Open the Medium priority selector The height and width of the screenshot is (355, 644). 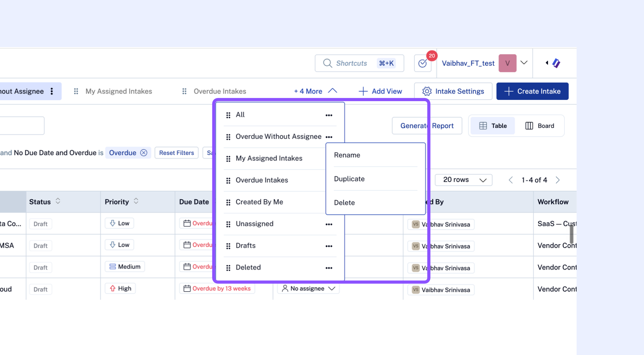[x=125, y=267]
